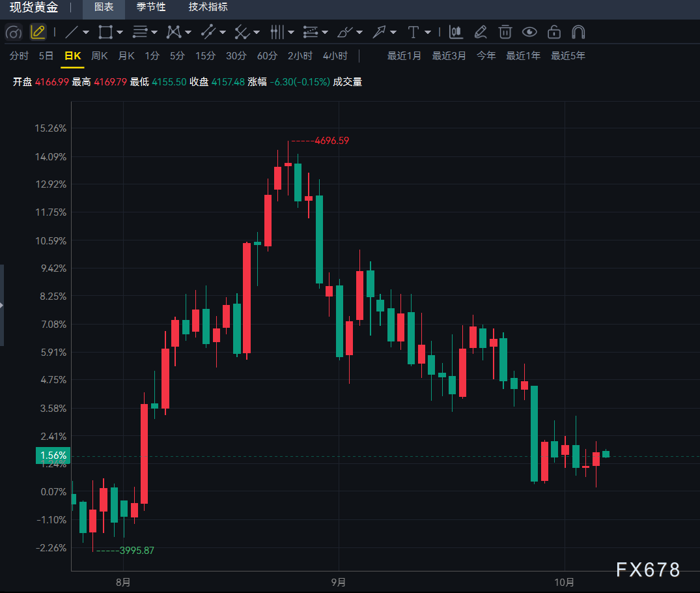Select the rectangle shape tool

point(105,32)
